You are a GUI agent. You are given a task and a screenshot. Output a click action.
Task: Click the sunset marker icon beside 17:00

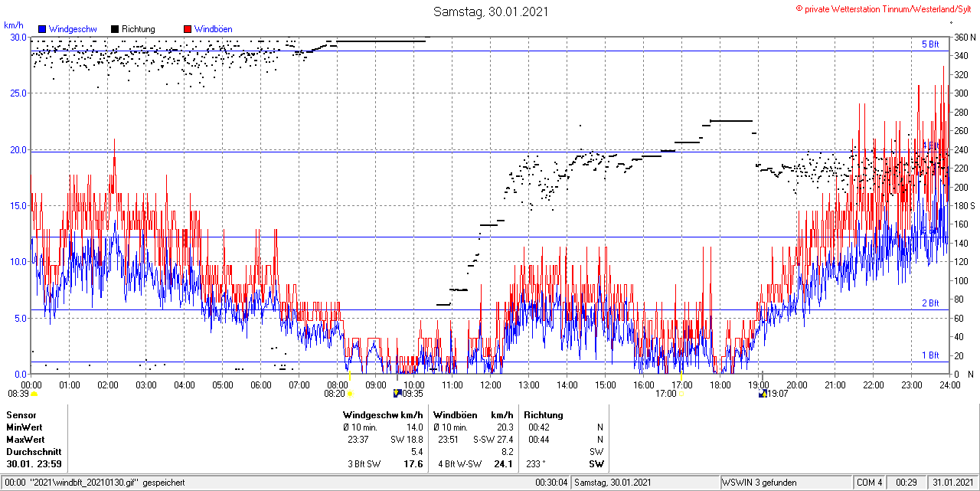pyautogui.click(x=681, y=394)
